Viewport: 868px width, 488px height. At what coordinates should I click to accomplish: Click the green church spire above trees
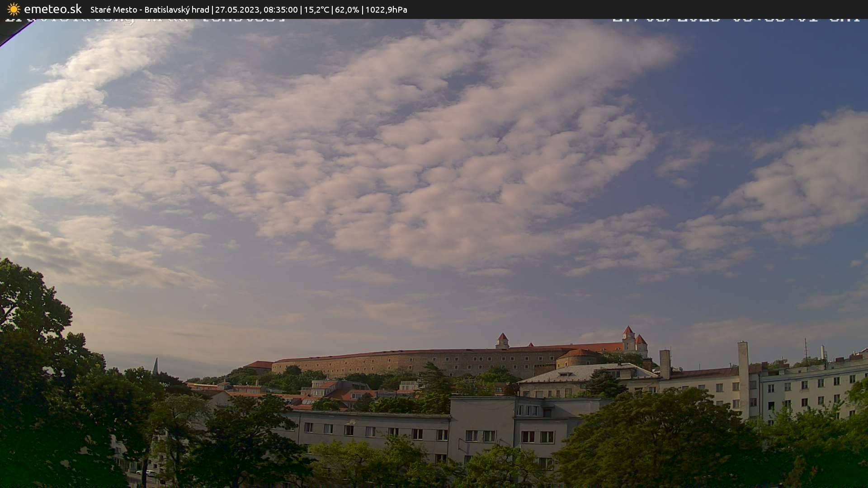click(x=156, y=366)
